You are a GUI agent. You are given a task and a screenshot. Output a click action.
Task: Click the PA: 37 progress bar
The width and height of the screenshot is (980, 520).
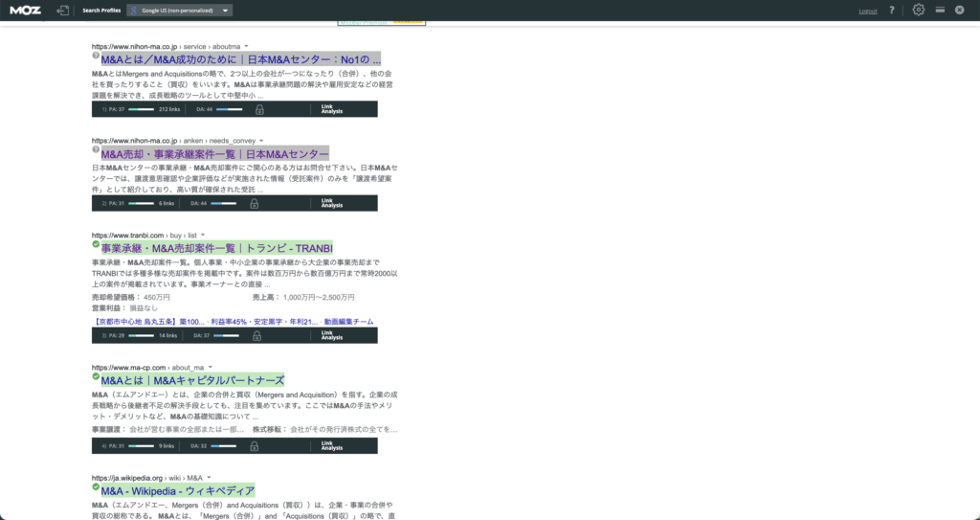142,109
